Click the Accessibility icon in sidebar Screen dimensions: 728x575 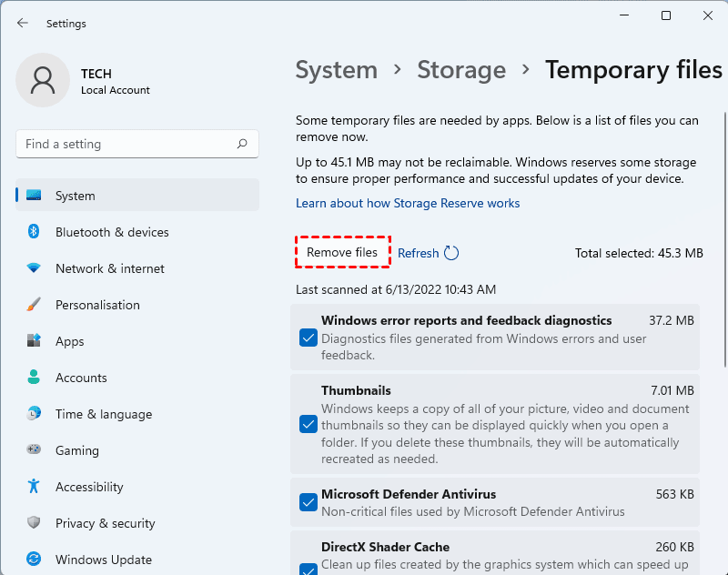coord(34,487)
